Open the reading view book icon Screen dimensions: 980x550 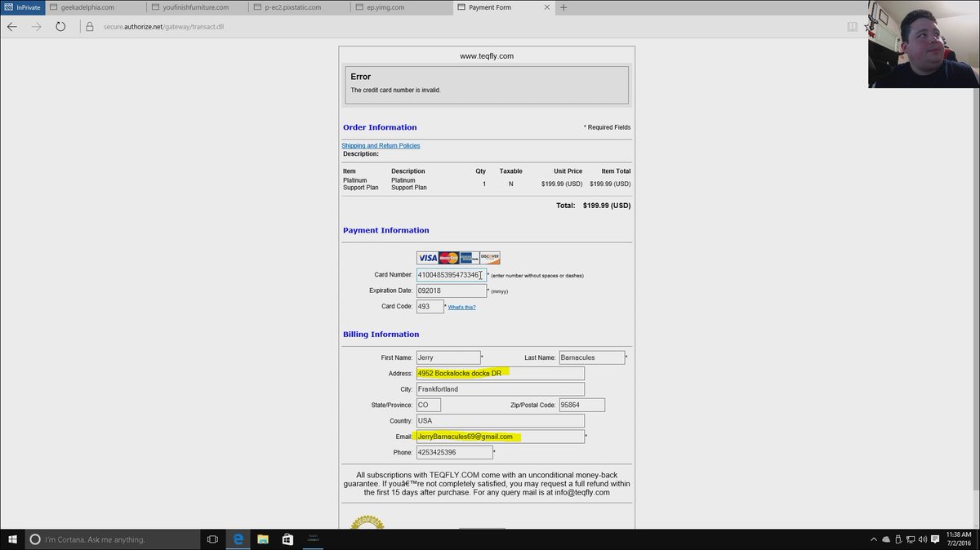(853, 26)
